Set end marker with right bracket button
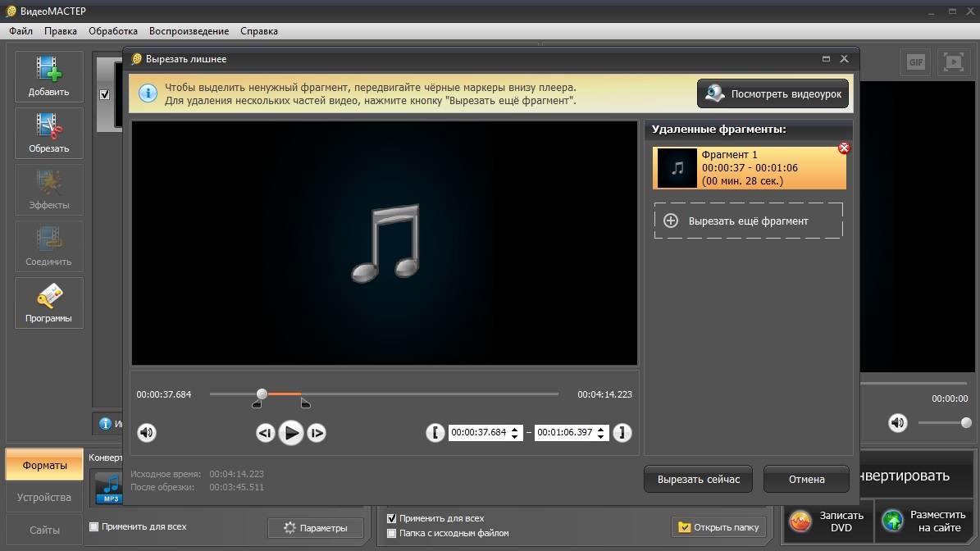The height and width of the screenshot is (551, 980). point(622,433)
